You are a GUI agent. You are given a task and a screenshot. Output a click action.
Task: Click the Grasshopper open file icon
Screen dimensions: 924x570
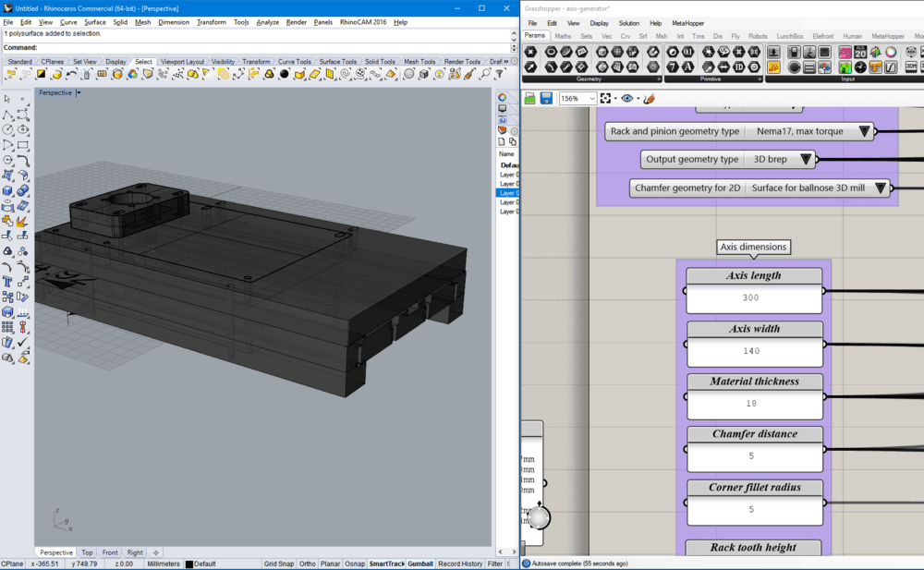coord(530,98)
